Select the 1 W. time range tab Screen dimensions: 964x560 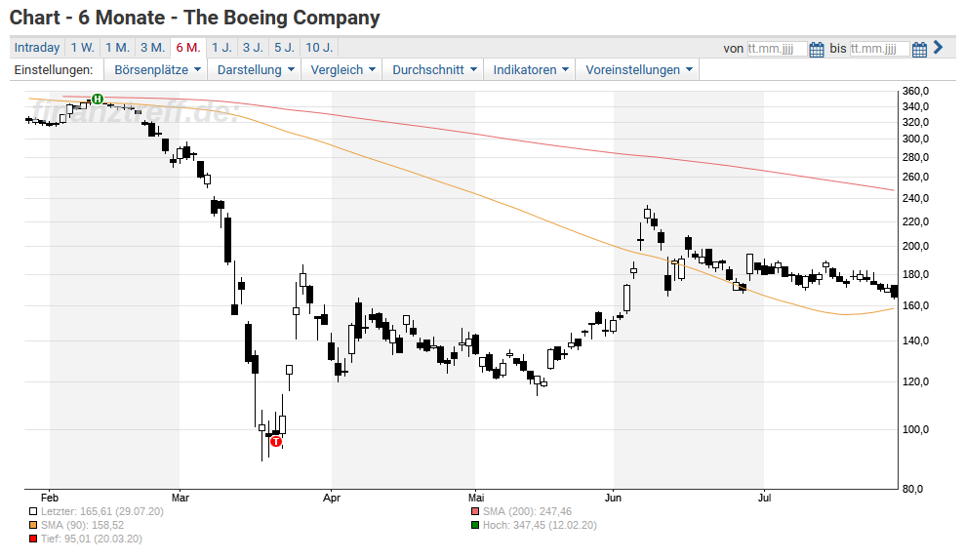click(x=82, y=48)
